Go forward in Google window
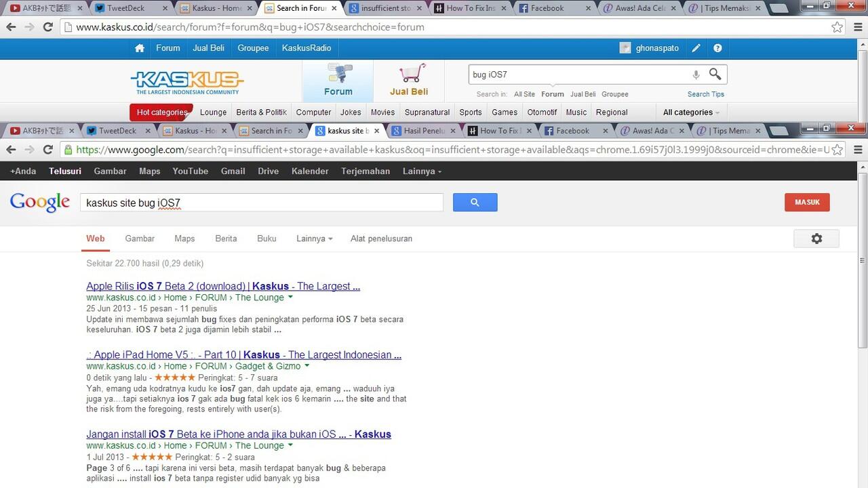The image size is (868, 488). 29,150
